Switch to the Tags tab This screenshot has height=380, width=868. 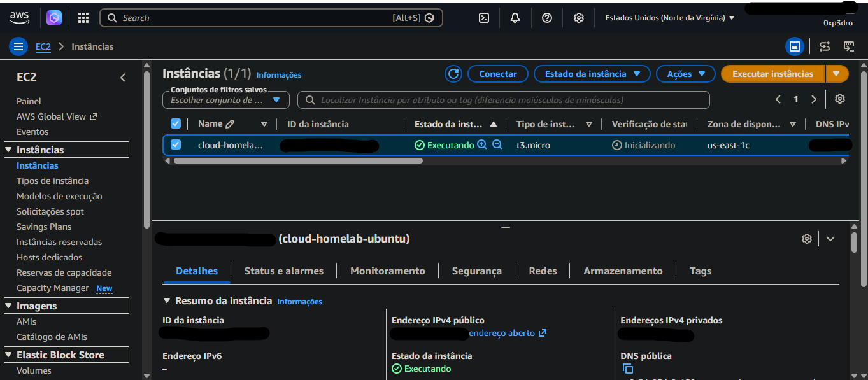pos(701,271)
